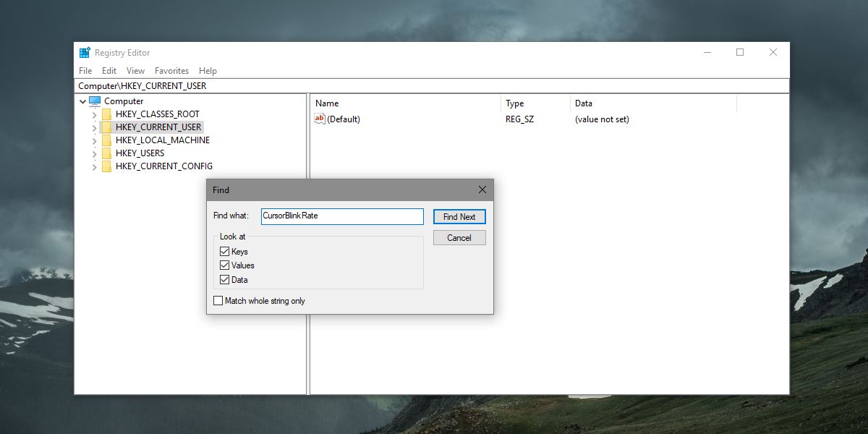Open the Favorites menu
This screenshot has height=434, width=868.
point(171,71)
